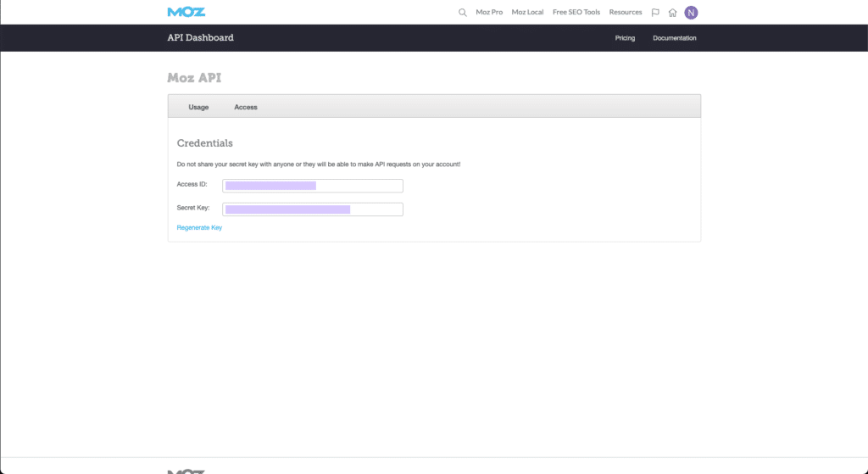Open the Resources menu

626,12
